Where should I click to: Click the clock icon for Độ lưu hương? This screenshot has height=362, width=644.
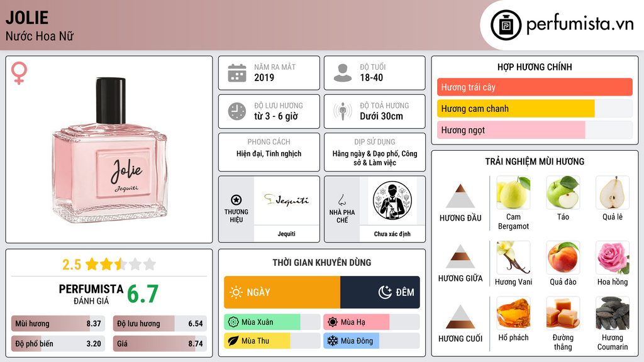click(237, 111)
